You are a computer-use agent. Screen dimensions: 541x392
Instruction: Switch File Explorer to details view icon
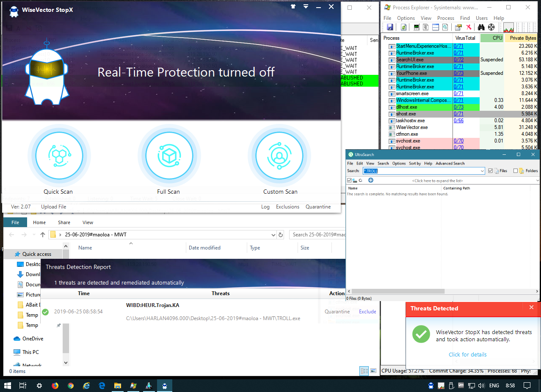pyautogui.click(x=364, y=371)
